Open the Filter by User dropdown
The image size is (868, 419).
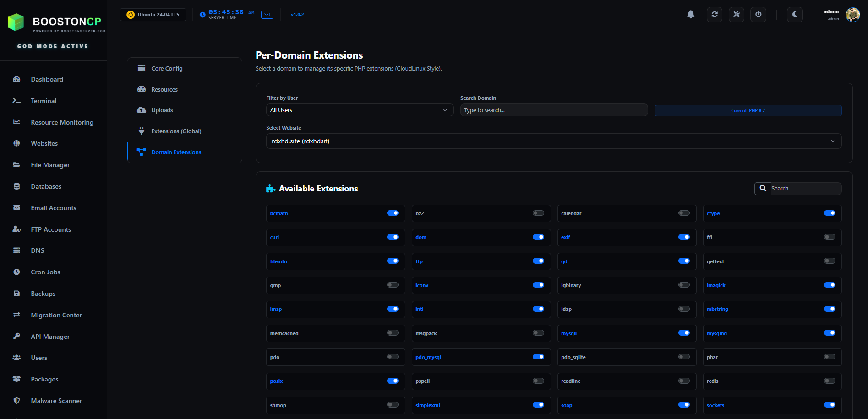coord(360,110)
